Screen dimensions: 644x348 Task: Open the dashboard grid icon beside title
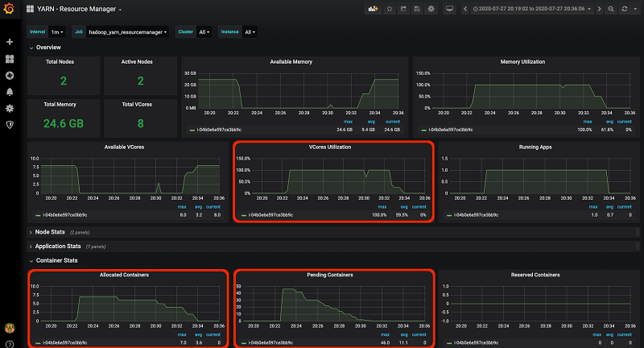(30, 9)
